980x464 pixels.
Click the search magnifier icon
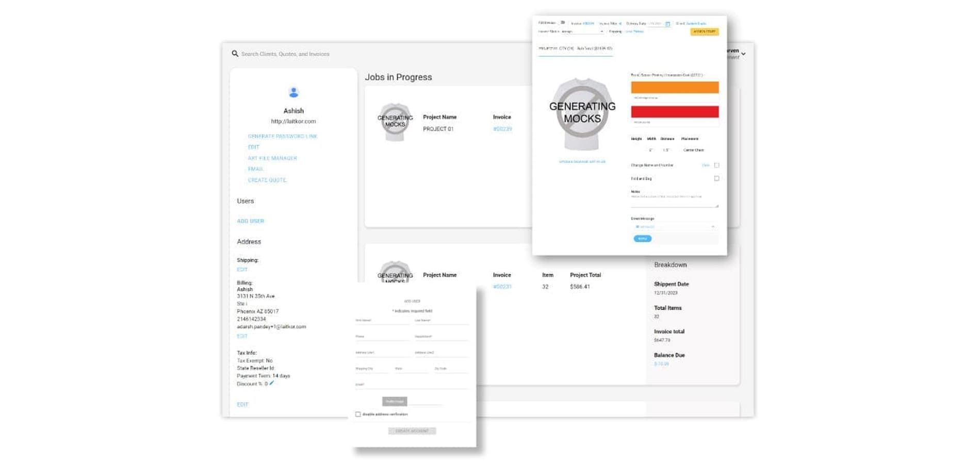[235, 54]
